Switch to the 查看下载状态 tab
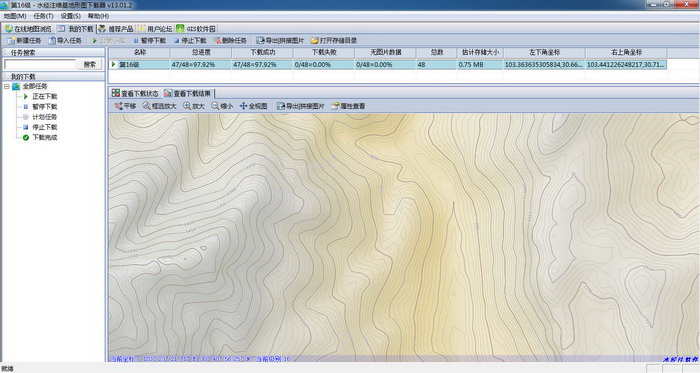Image resolution: width=700 pixels, height=373 pixels. pos(135,93)
